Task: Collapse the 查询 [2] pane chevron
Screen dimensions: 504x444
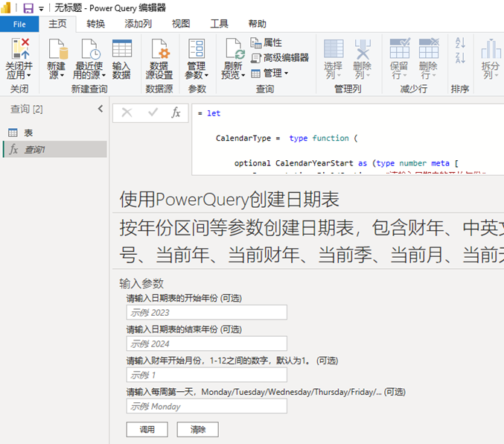Action: pyautogui.click(x=101, y=109)
